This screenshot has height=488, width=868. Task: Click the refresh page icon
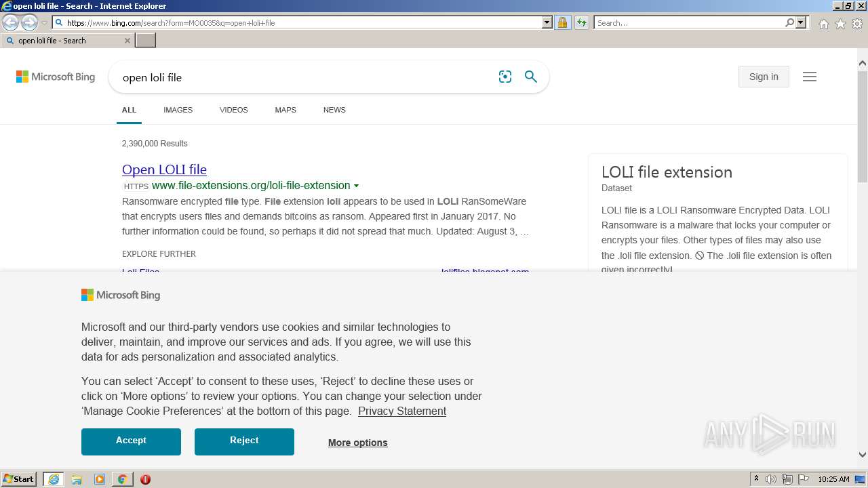[x=582, y=22]
